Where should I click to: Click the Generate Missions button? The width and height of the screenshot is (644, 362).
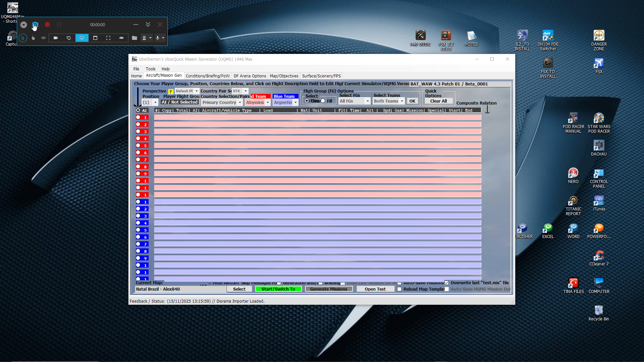click(328, 289)
